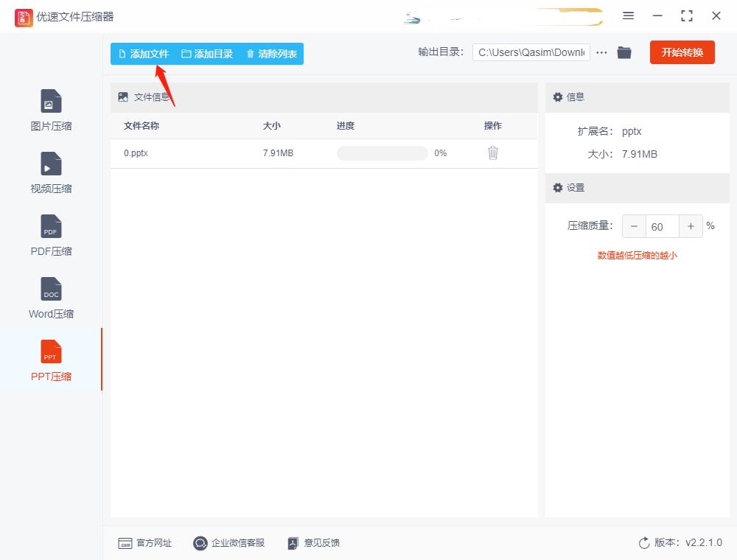Click the 企业微信客服 customer service icon
The width and height of the screenshot is (737, 560).
pos(199,543)
